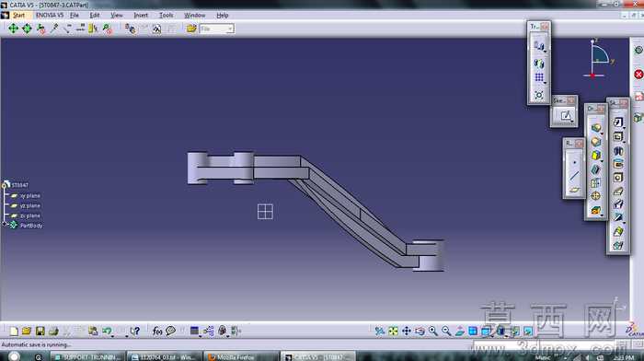Click the Open file icon in bottom toolbar

pyautogui.click(x=27, y=331)
